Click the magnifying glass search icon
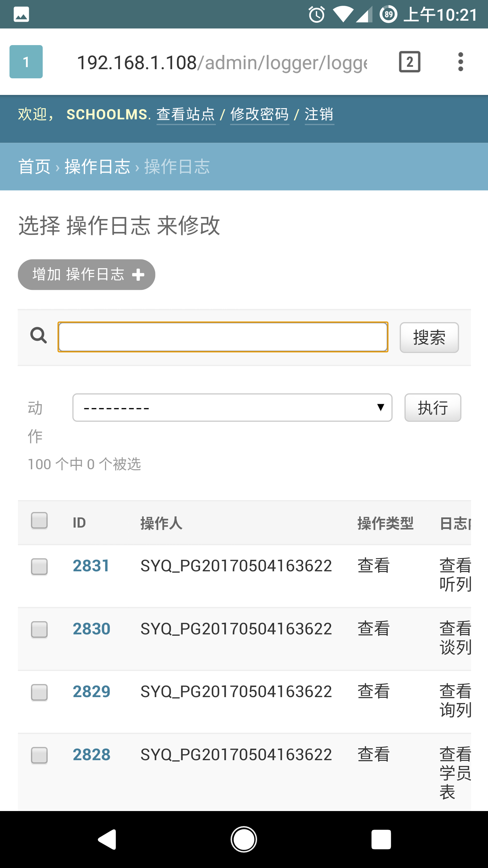Image resolution: width=488 pixels, height=868 pixels. (x=39, y=335)
